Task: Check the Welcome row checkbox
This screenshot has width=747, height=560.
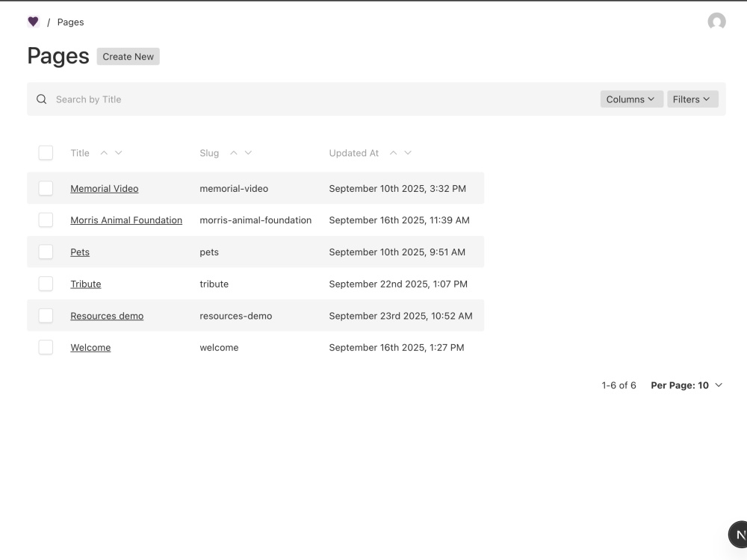Action: (x=46, y=347)
